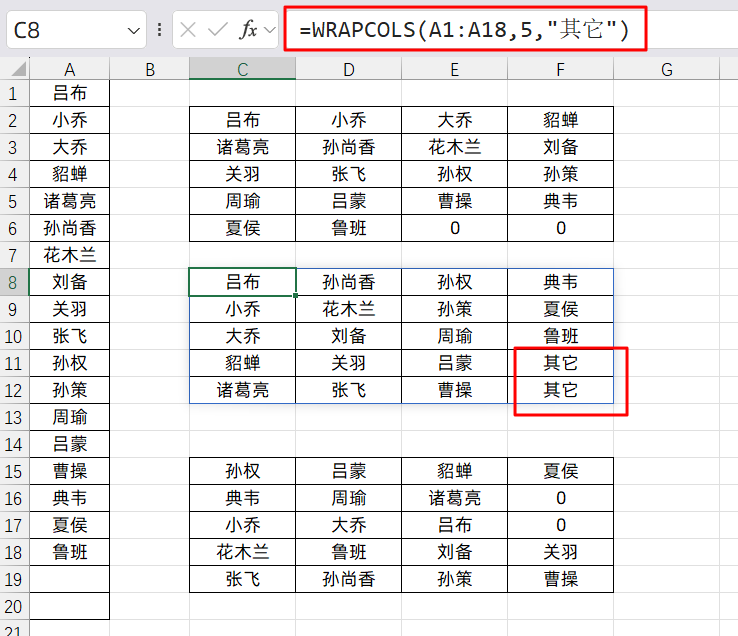This screenshot has width=738, height=636.
Task: Open the Insert Function fx icon
Action: (248, 30)
